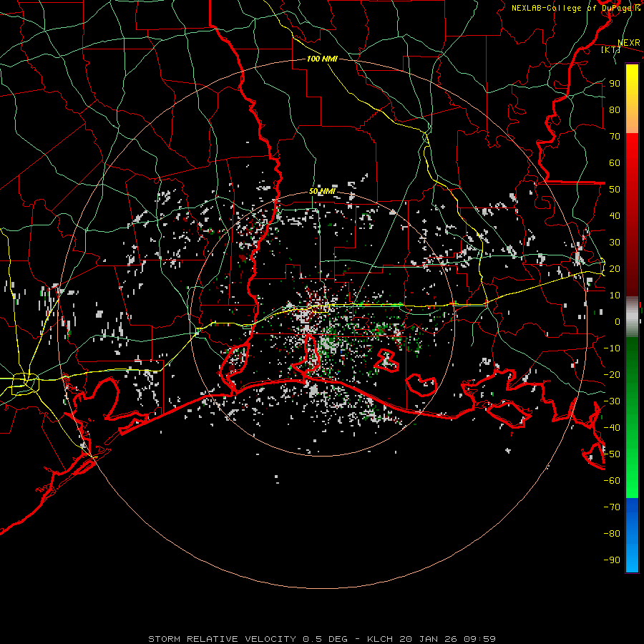The width and height of the screenshot is (644, 644).
Task: Click the -80 value on the velocity scale
Action: coord(612,534)
